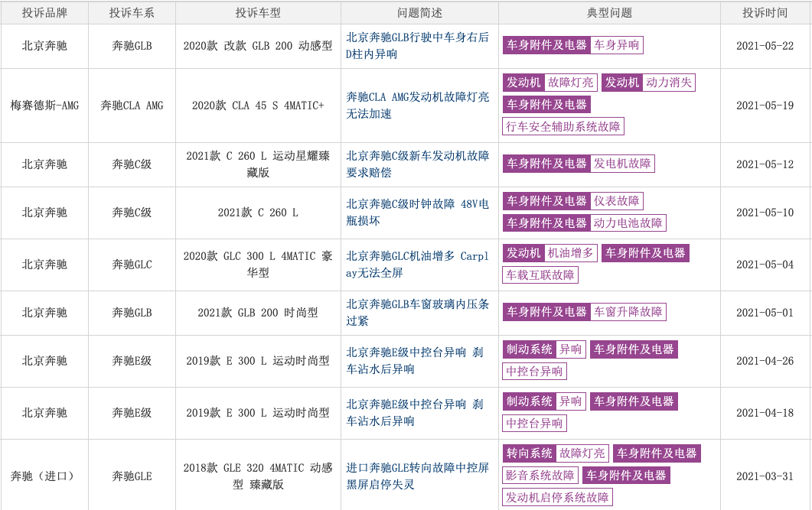The image size is (812, 510).
Task: Select the 梅赛德斯-AMG brand cell
Action: pyautogui.click(x=44, y=106)
